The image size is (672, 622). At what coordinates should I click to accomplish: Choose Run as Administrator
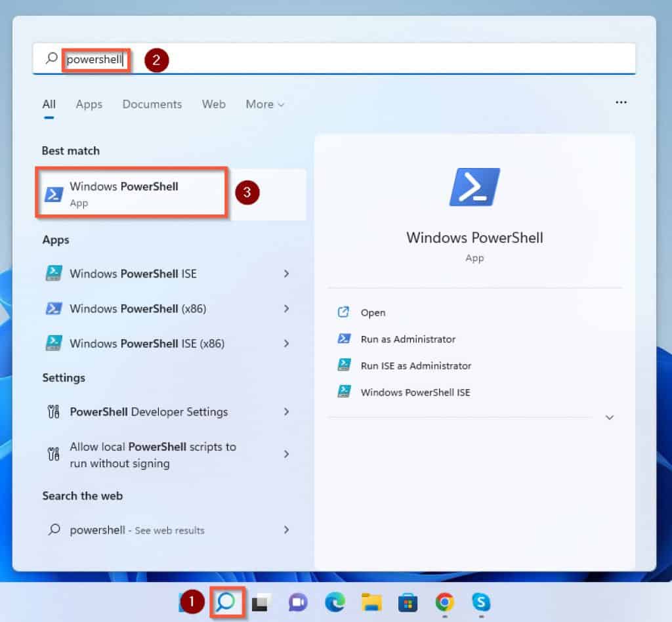(x=408, y=339)
